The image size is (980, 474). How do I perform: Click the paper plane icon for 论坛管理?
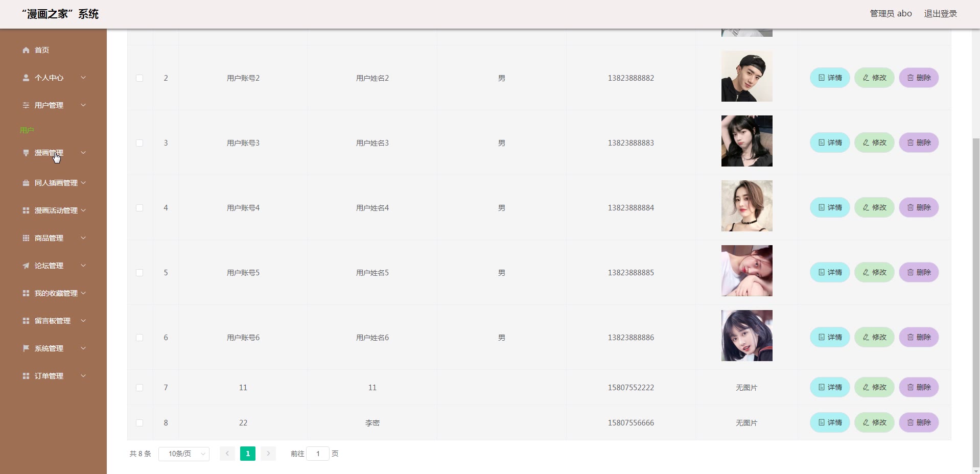pos(26,266)
